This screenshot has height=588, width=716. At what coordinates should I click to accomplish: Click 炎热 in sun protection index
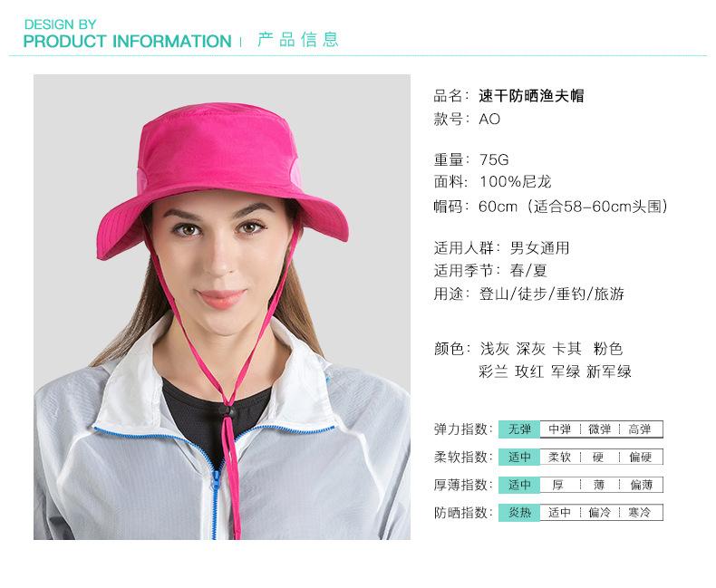coord(519,513)
